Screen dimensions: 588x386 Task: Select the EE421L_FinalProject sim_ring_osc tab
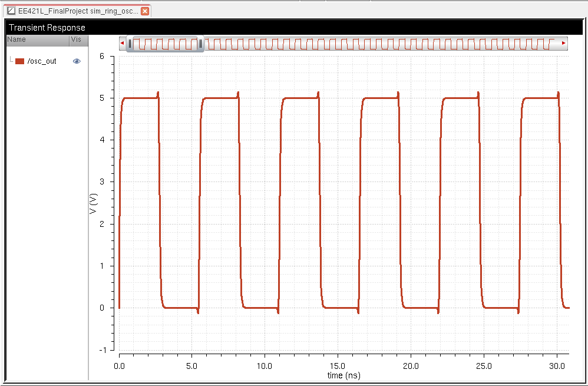(78, 11)
